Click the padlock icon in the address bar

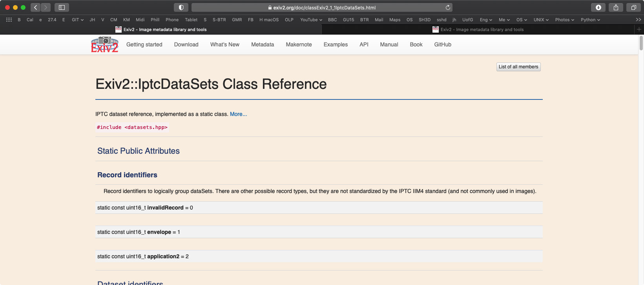pos(270,7)
